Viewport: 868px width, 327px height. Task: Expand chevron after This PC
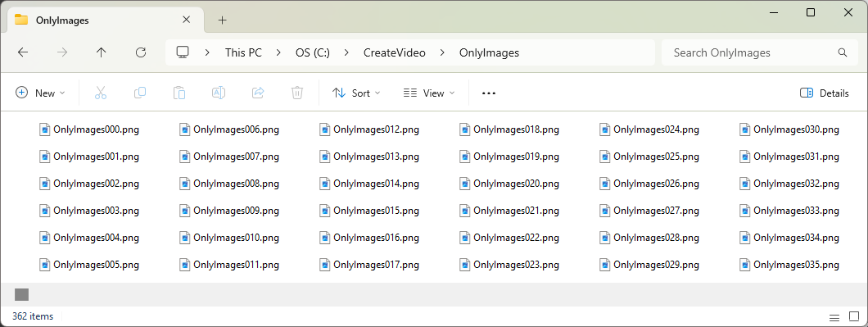pyautogui.click(x=278, y=52)
